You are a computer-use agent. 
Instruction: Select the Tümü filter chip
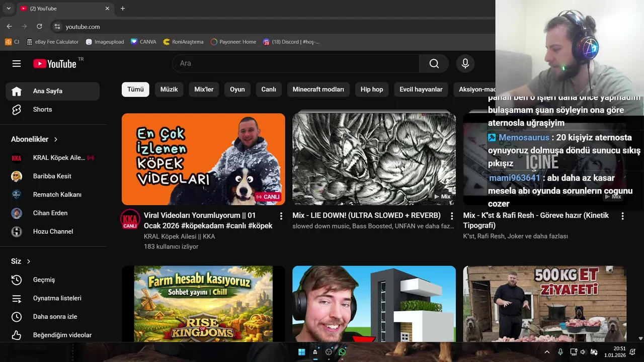(x=135, y=89)
